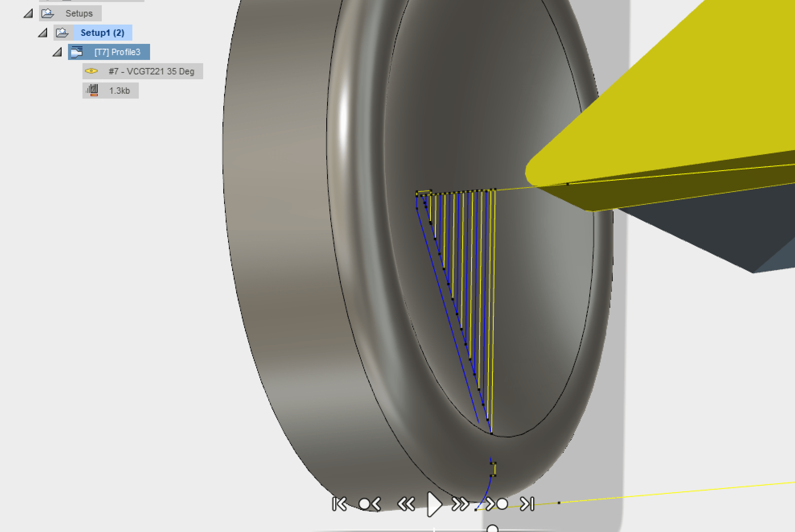Collapse the Setup1 (2) node
The image size is (795, 532).
42,33
